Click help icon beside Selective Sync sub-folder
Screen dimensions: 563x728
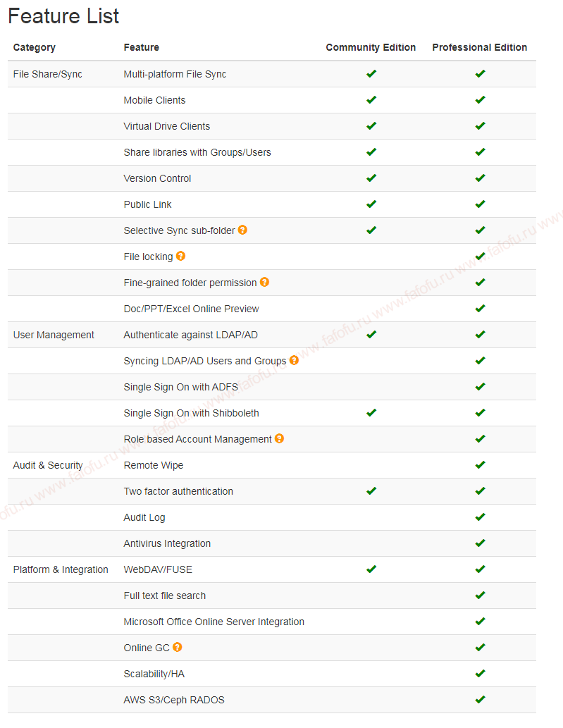click(242, 230)
